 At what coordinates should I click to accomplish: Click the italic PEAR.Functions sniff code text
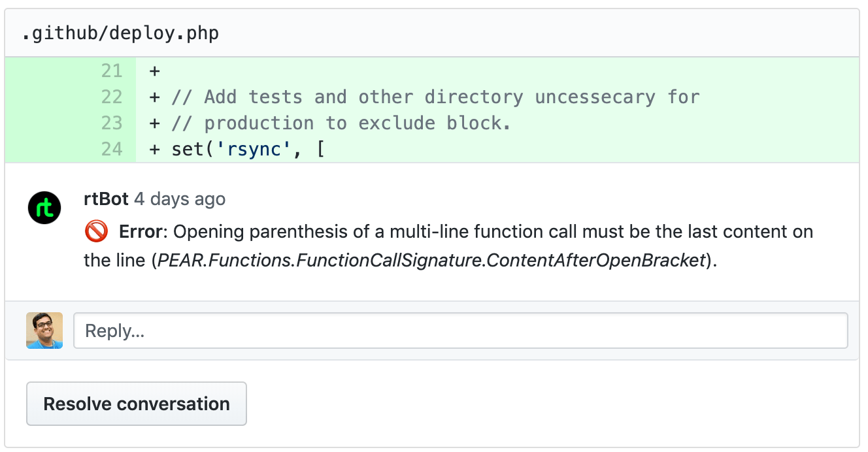pos(432,261)
